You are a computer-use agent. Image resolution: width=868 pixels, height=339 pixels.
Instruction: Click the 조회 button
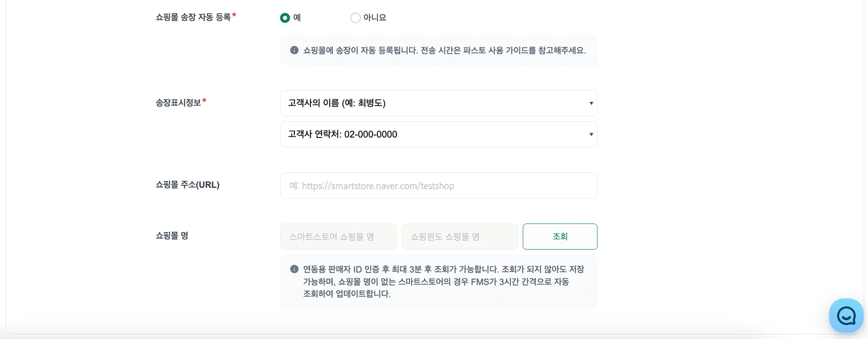559,236
